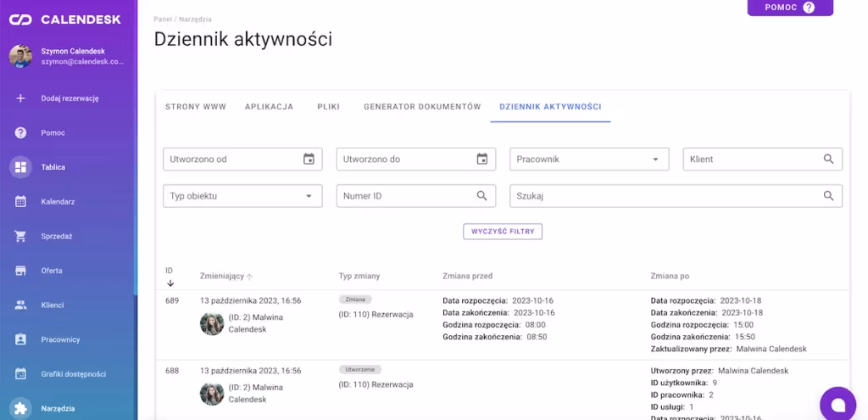
Task: Click the Dodaj rezerwację plus icon
Action: [x=21, y=98]
